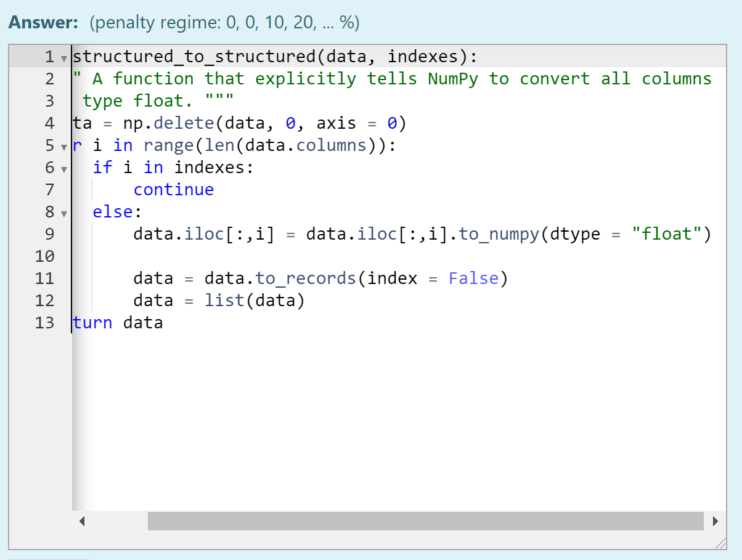Click the "float" string literal on line 9
Image resolution: width=742 pixels, height=560 pixels.
pos(667,234)
